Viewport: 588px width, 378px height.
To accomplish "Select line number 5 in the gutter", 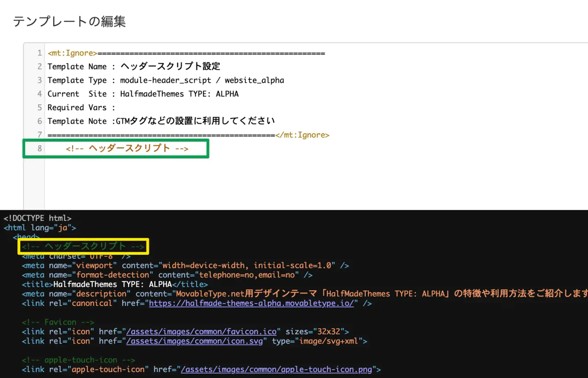I will [x=40, y=107].
